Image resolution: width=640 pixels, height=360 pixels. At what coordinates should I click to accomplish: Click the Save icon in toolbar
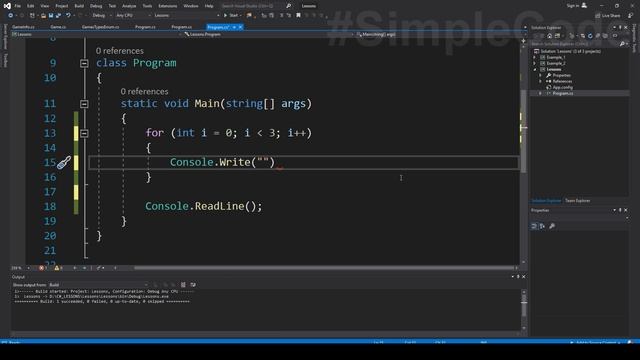click(51, 15)
